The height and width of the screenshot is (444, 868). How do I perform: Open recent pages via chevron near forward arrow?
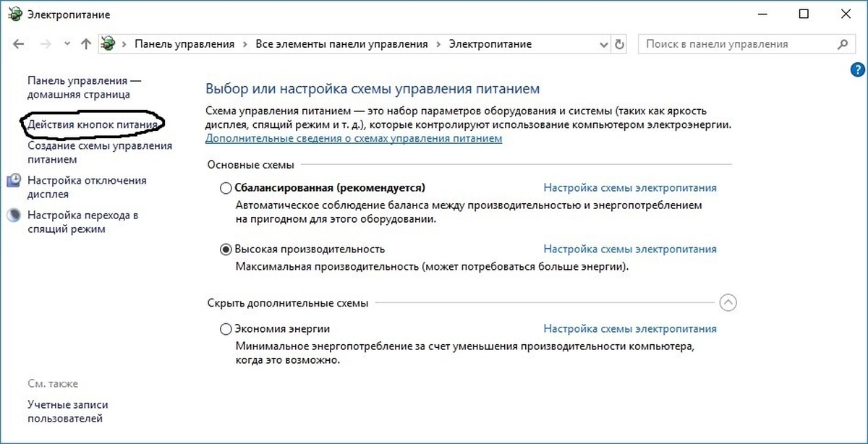pos(67,43)
